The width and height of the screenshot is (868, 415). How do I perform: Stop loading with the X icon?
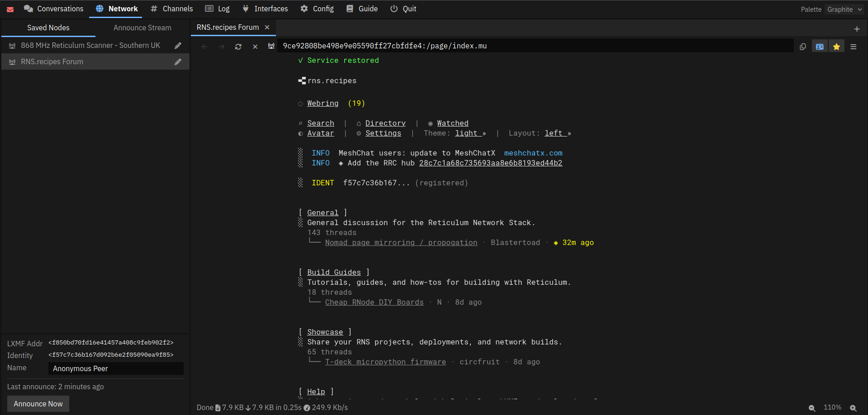[255, 47]
